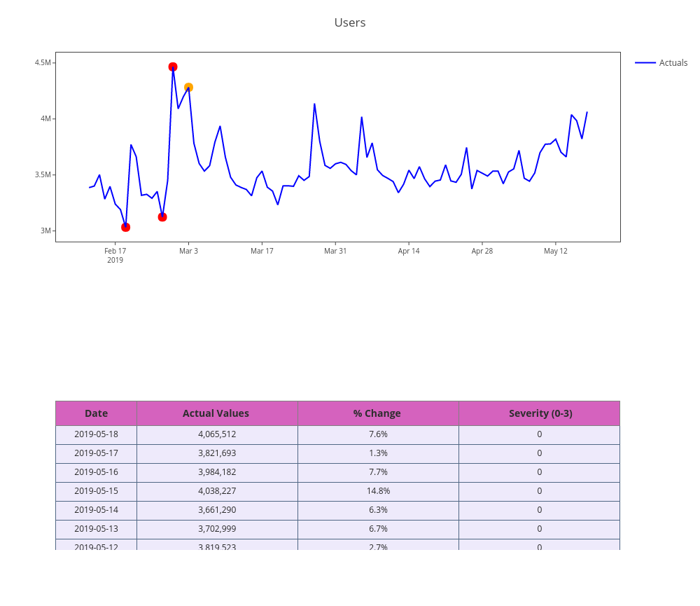Click the Actual Values column header

tap(216, 413)
